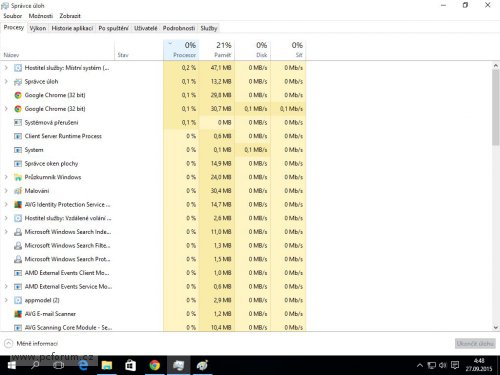The image size is (500, 375).
Task: Click the Google Chrome icon in taskbar
Action: point(154,365)
